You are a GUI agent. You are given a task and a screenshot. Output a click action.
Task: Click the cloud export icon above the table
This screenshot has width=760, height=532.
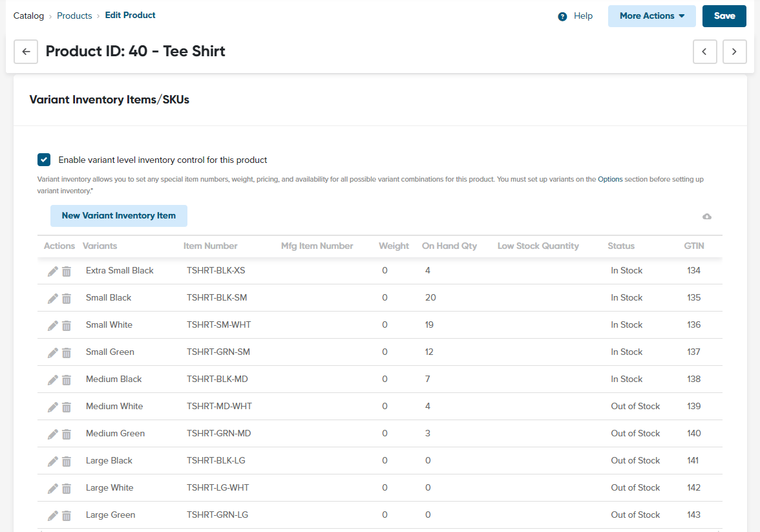pyautogui.click(x=707, y=217)
